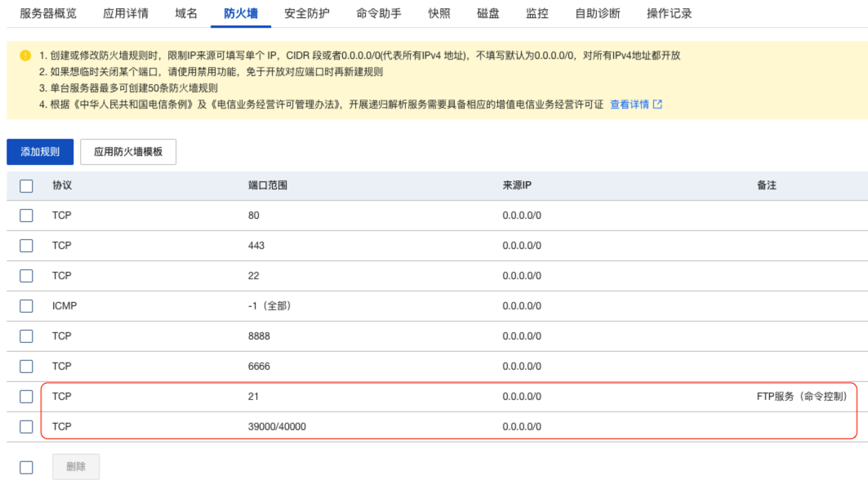
Task: Go to the 域名 tab
Action: pyautogui.click(x=186, y=14)
